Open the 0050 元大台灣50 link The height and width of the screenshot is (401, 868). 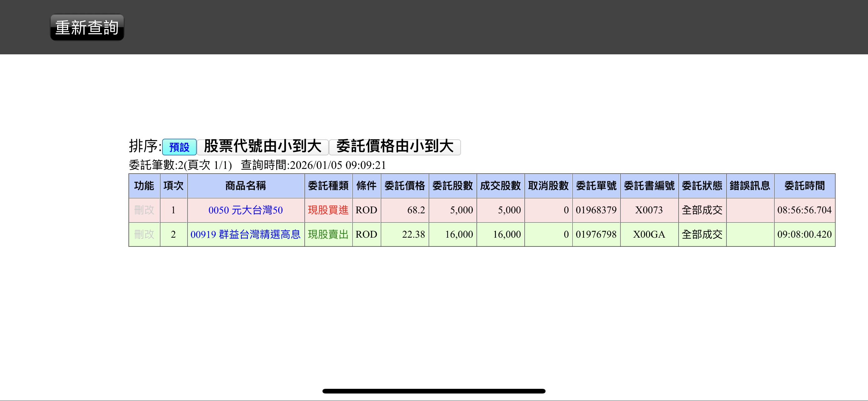click(245, 210)
